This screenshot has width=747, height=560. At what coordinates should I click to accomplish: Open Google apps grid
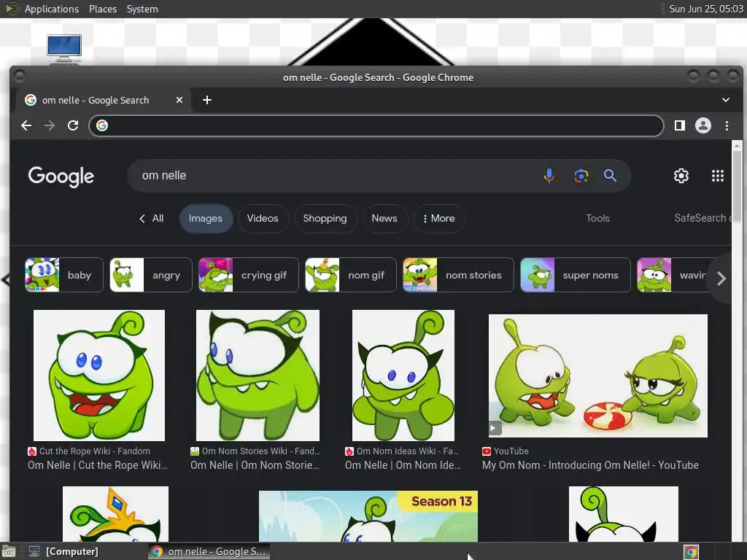(718, 176)
